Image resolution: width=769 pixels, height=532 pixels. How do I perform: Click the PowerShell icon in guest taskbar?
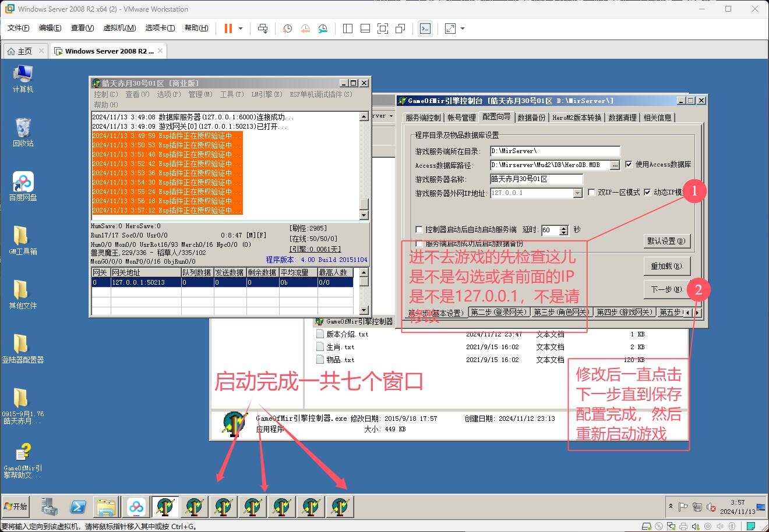point(78,507)
